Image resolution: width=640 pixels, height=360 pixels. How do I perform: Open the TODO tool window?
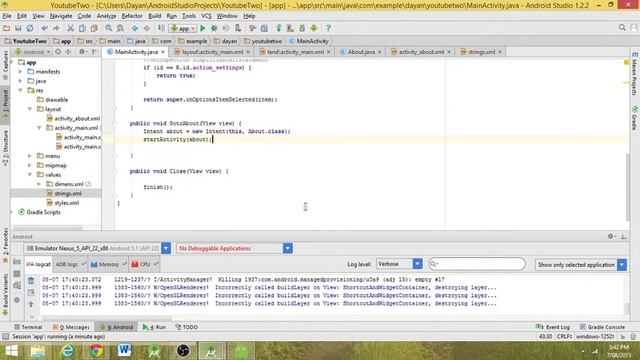tap(187, 327)
